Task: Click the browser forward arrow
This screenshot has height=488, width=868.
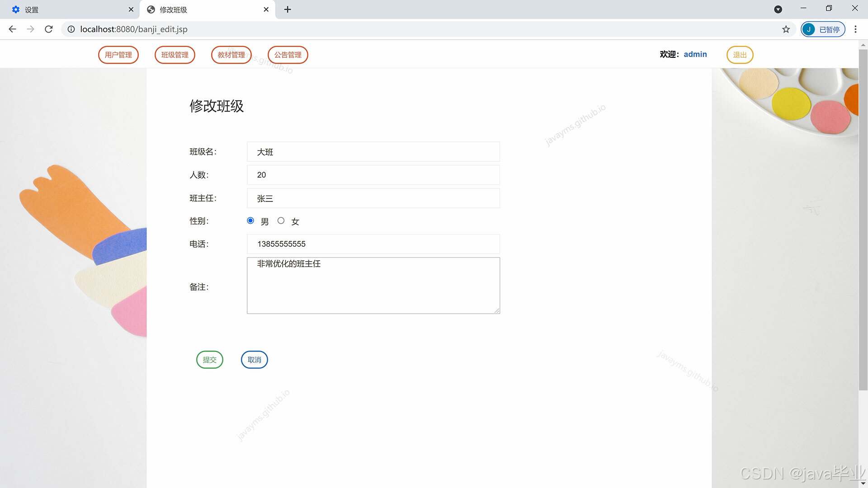Action: pyautogui.click(x=30, y=29)
